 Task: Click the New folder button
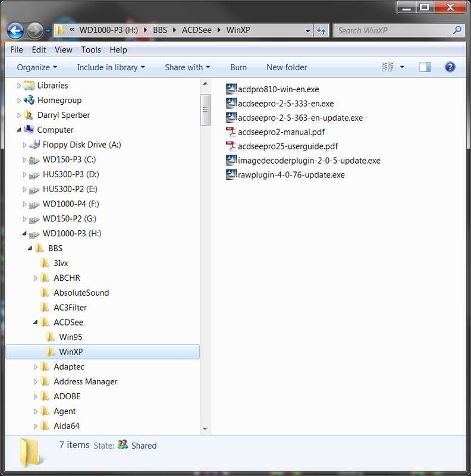[287, 67]
